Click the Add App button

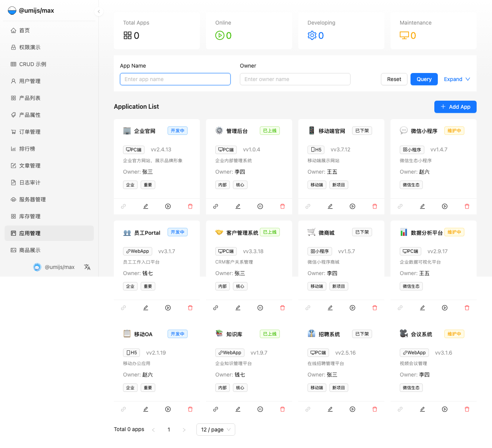coord(455,107)
